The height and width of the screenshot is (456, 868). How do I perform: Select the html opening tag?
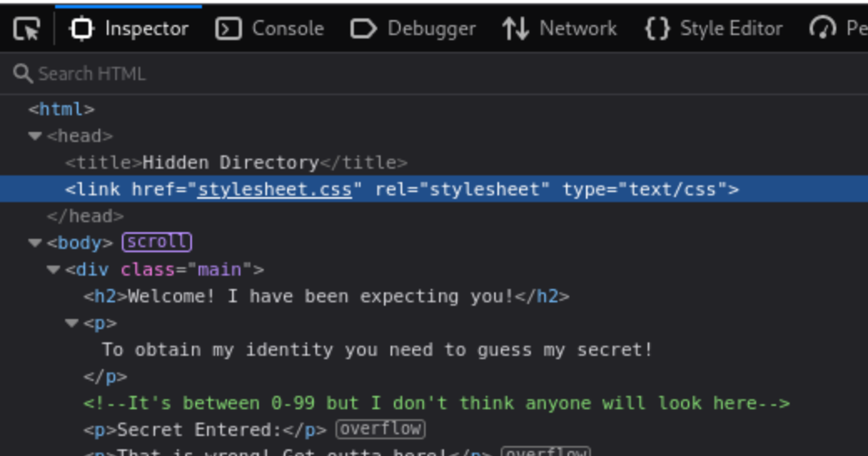(x=62, y=109)
